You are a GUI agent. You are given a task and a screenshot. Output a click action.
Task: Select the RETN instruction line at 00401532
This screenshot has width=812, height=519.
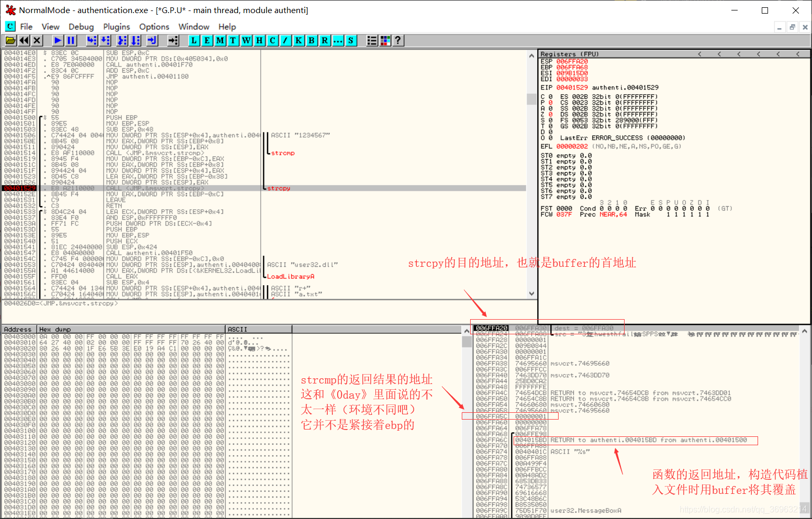(264, 206)
